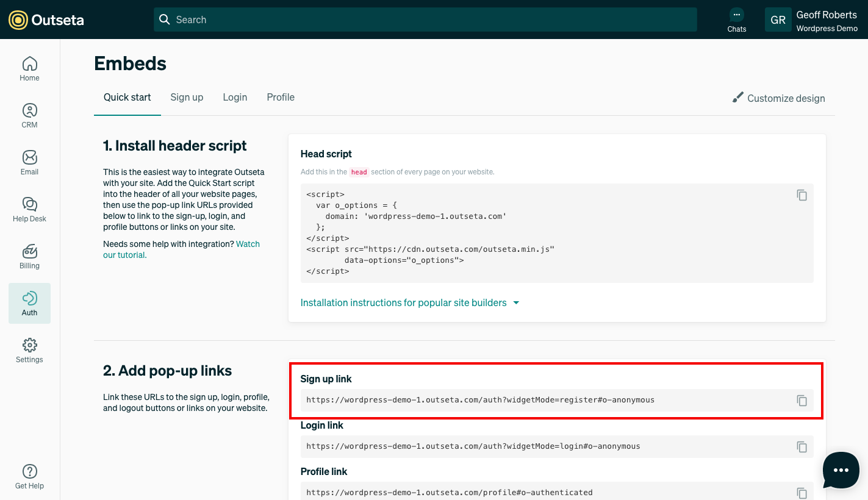This screenshot has width=868, height=500.
Task: Go to the Email section
Action: [29, 163]
